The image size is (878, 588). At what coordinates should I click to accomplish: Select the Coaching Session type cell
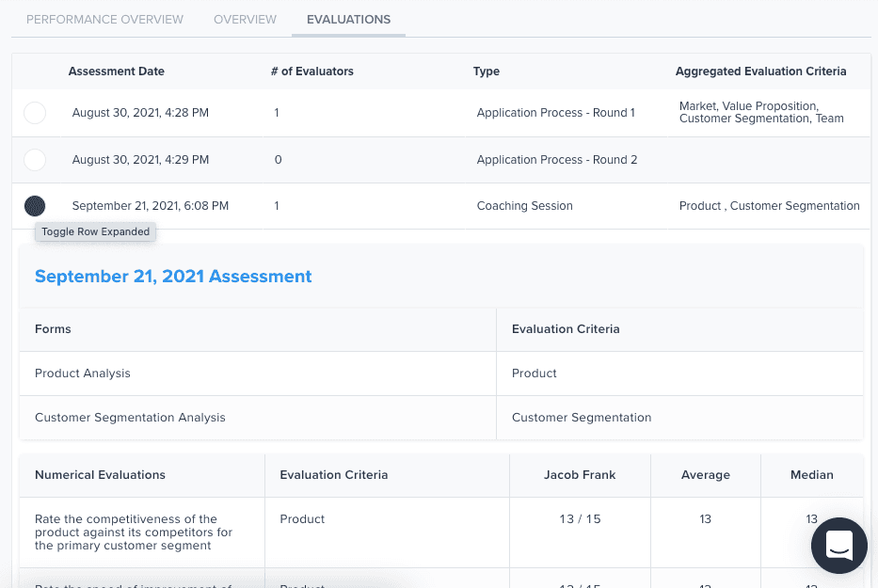tap(524, 206)
